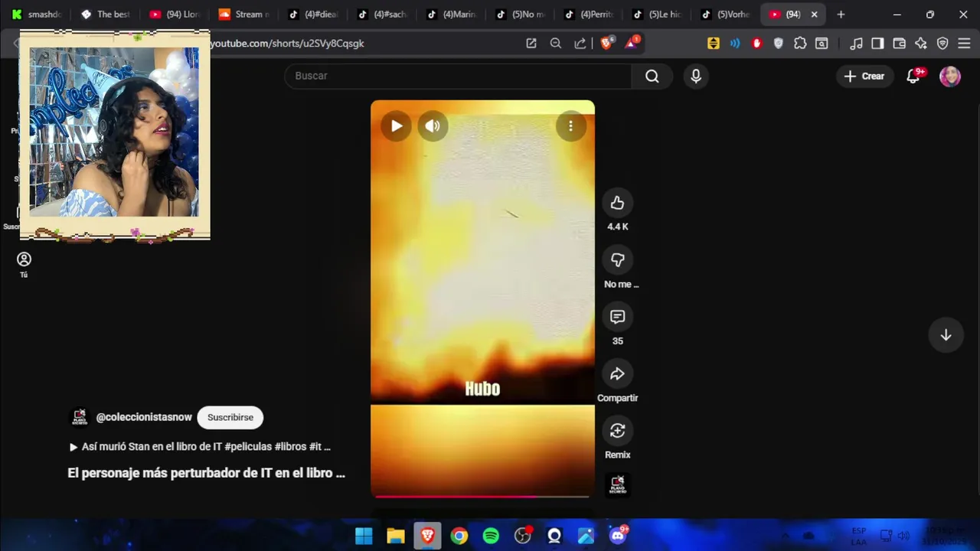Open the Crear menu

[x=864, y=76]
